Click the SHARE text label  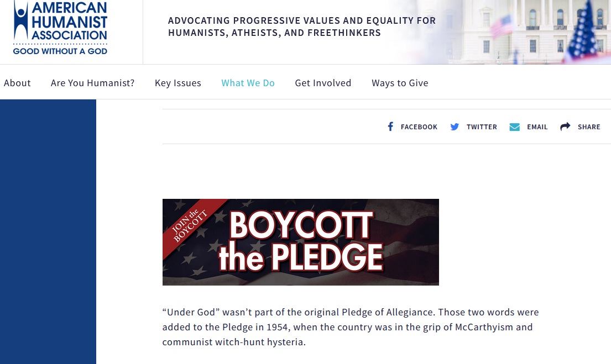pyautogui.click(x=589, y=127)
